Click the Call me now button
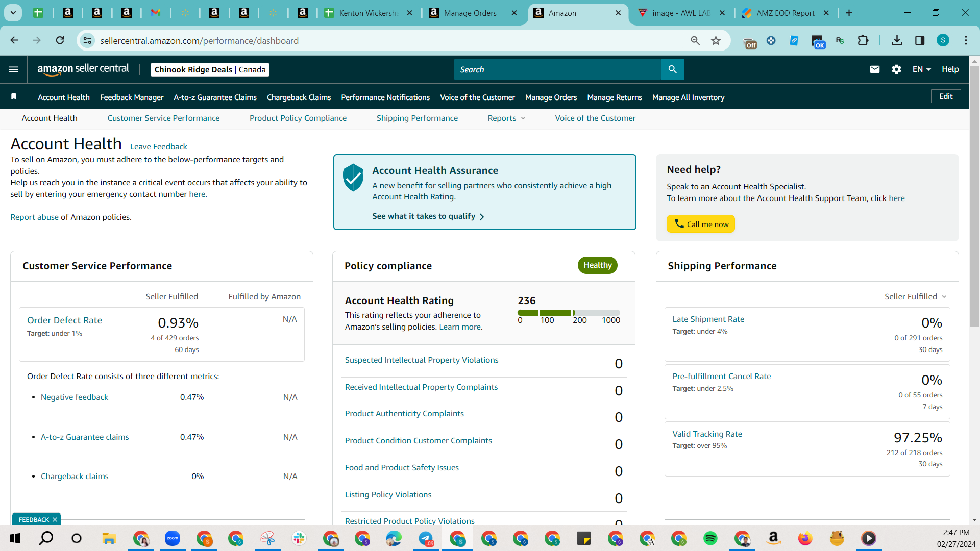This screenshot has width=980, height=551. (700, 224)
